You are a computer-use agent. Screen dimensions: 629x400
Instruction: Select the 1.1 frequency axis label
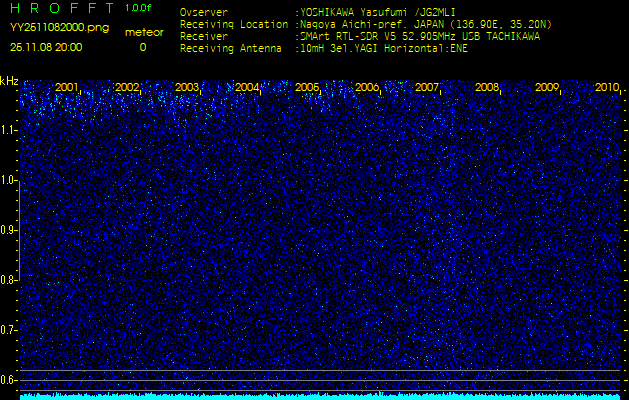tap(9, 130)
